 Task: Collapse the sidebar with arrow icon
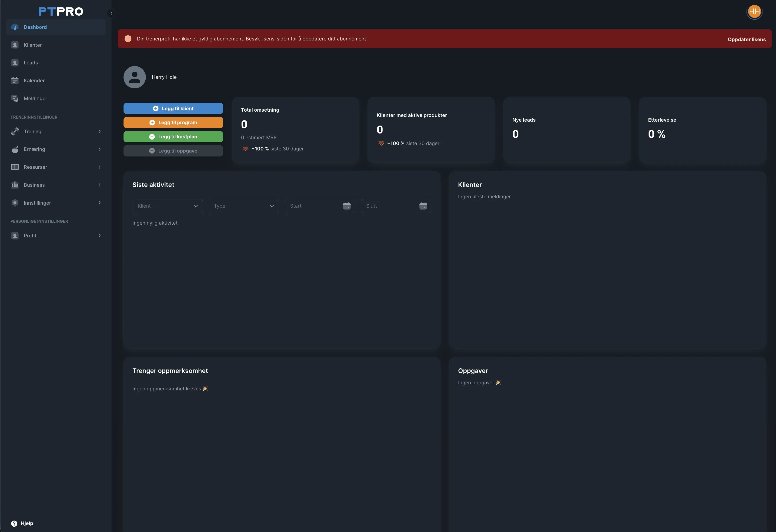[111, 13]
